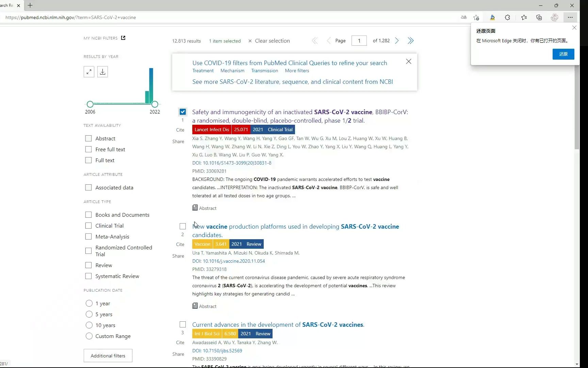
Task: Download the results by year CSV
Action: coord(102,72)
